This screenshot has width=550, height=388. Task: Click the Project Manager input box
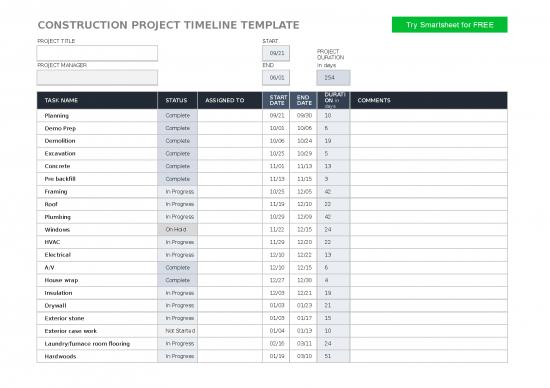[x=97, y=78]
